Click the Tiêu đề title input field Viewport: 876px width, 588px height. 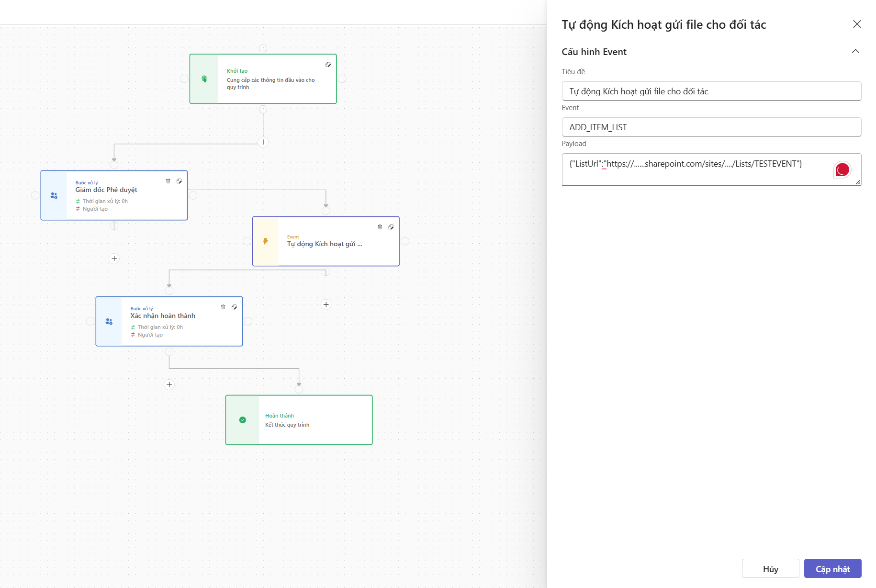(x=711, y=91)
